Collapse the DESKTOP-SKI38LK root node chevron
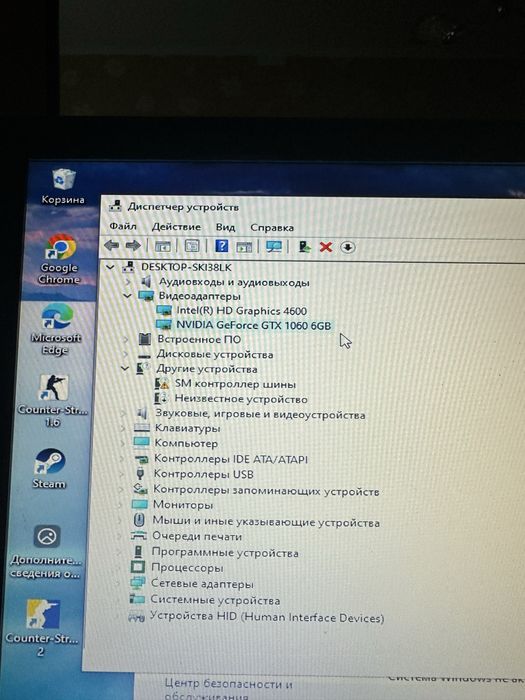 point(110,267)
